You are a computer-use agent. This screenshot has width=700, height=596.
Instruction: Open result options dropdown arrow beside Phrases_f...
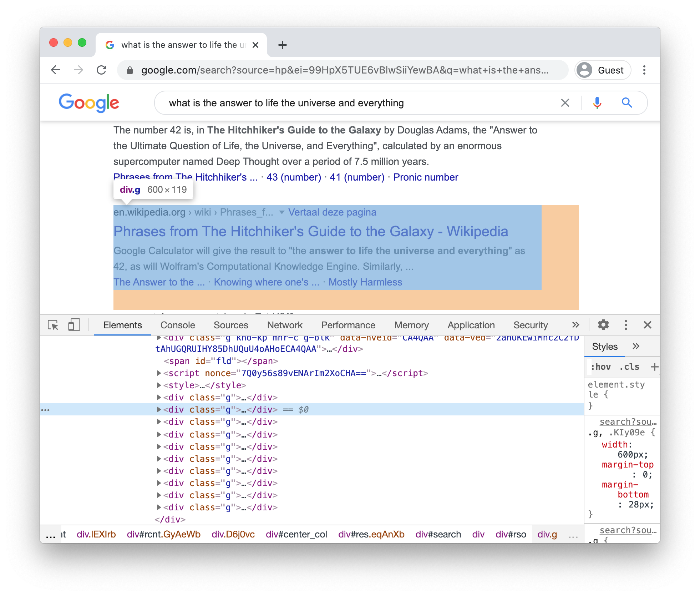pyautogui.click(x=281, y=212)
